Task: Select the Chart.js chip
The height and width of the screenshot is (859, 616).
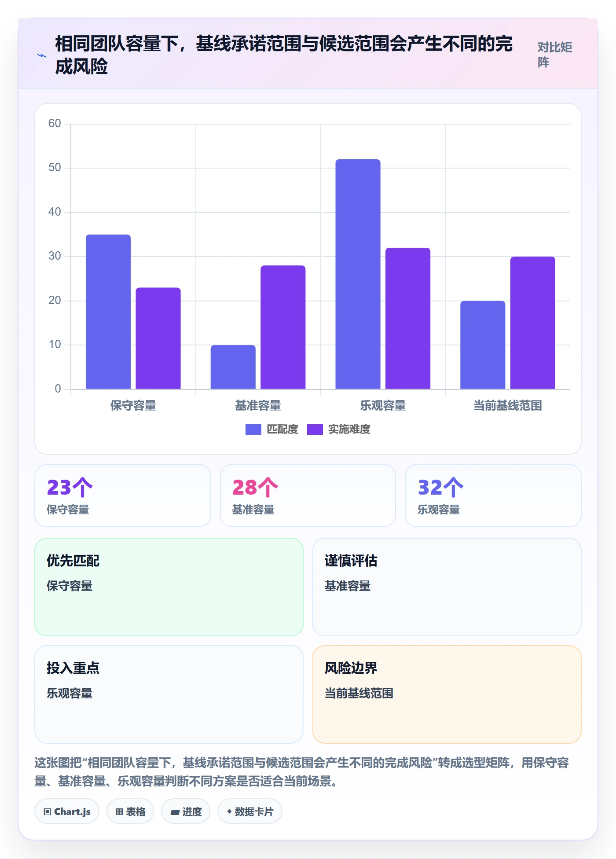Action: pos(67,811)
